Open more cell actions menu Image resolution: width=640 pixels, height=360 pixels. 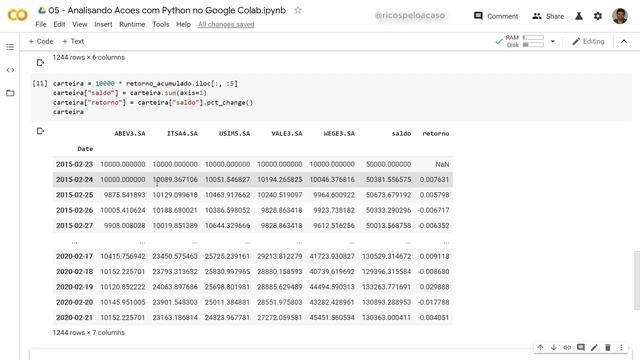(x=621, y=347)
